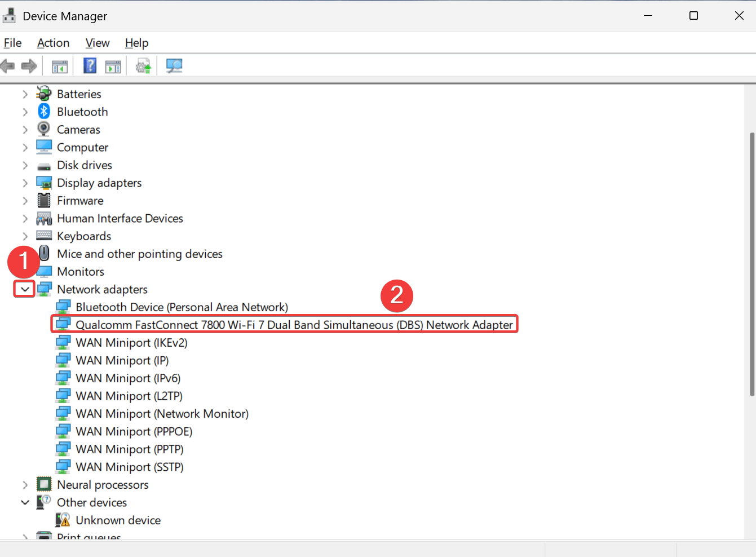Select the Monitors category label
The image size is (756, 557).
pyautogui.click(x=81, y=272)
